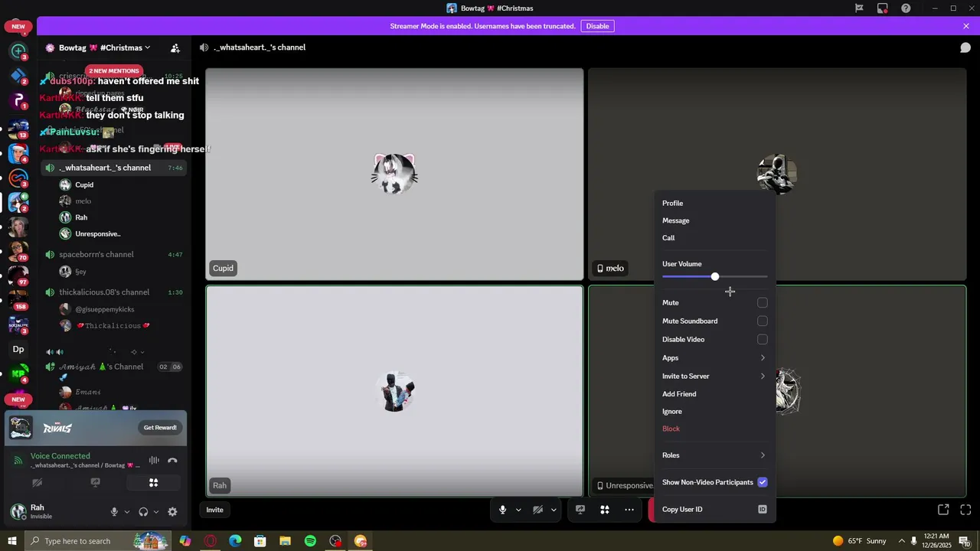Screen dimensions: 980x551
Task: Click the Invite button
Action: tap(215, 510)
